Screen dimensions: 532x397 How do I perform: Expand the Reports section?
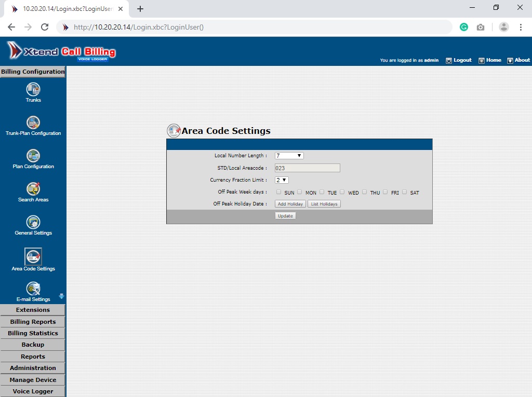(33, 357)
